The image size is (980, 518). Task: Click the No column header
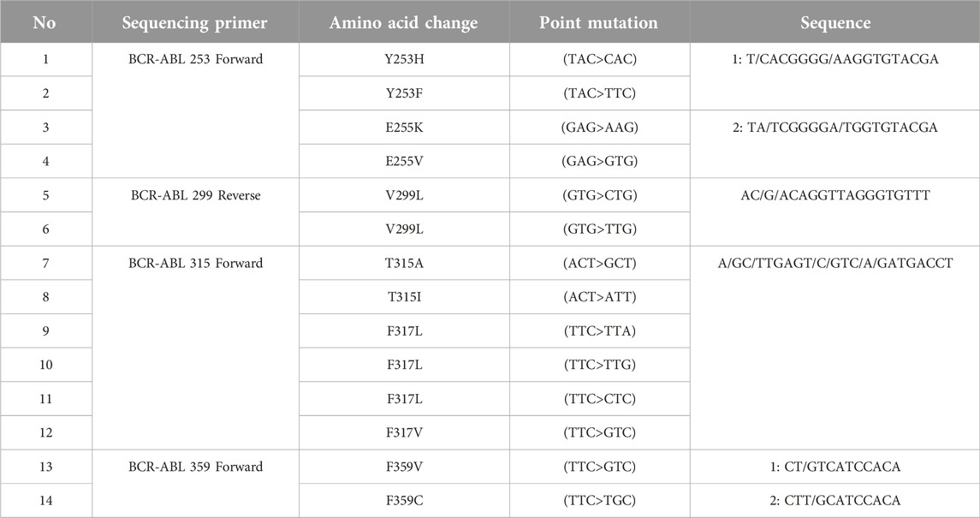pos(45,22)
